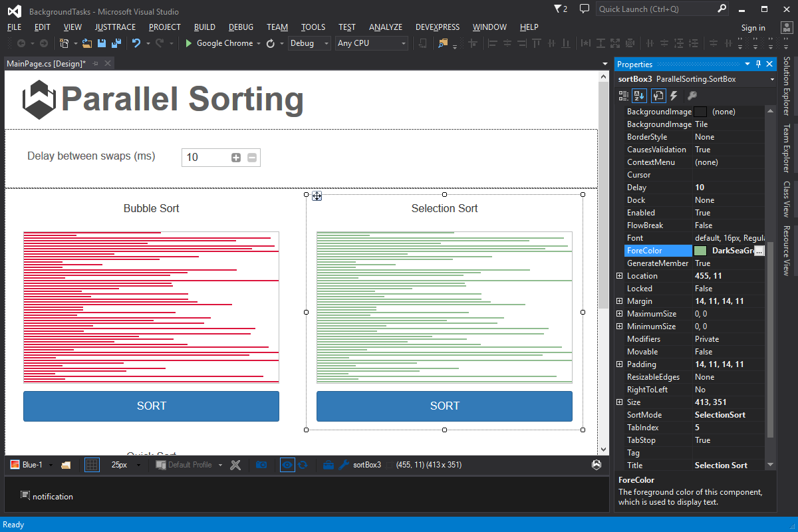Click the Save All toolbar icon
This screenshot has height=532, width=798.
[x=116, y=43]
